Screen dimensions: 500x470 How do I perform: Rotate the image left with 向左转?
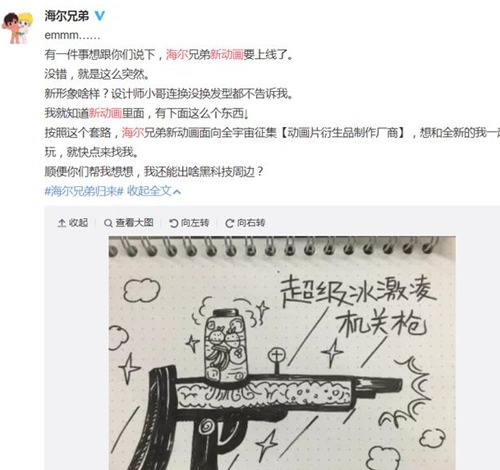tap(195, 223)
